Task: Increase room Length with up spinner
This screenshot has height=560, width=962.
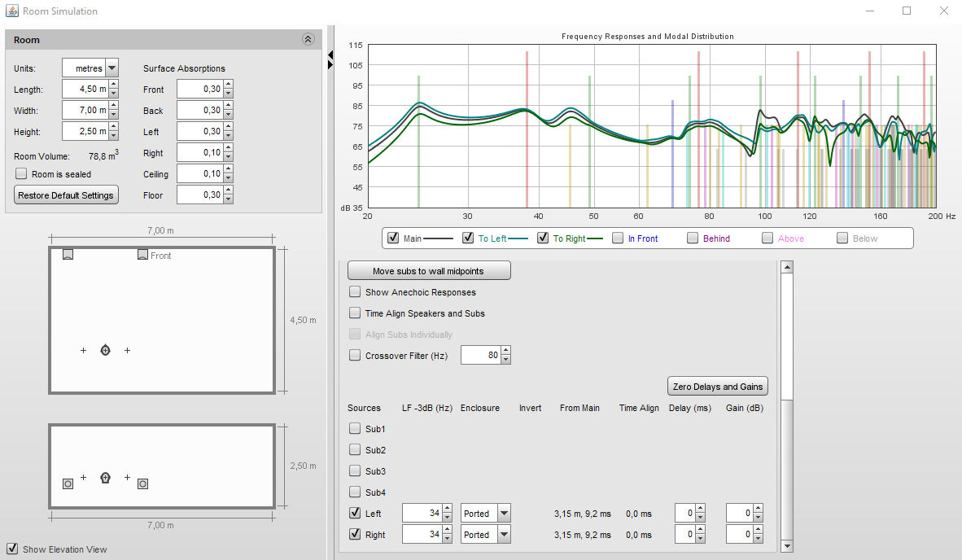Action: point(113,85)
